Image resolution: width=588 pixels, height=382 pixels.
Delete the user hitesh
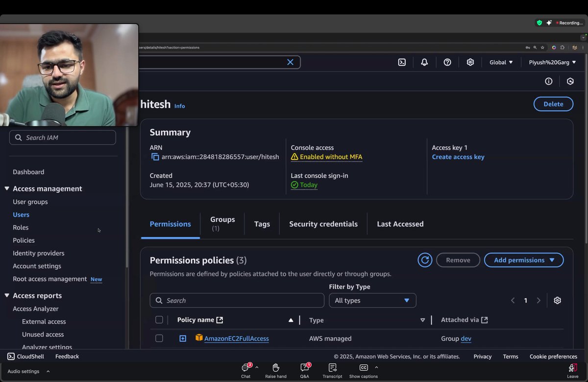coord(553,104)
